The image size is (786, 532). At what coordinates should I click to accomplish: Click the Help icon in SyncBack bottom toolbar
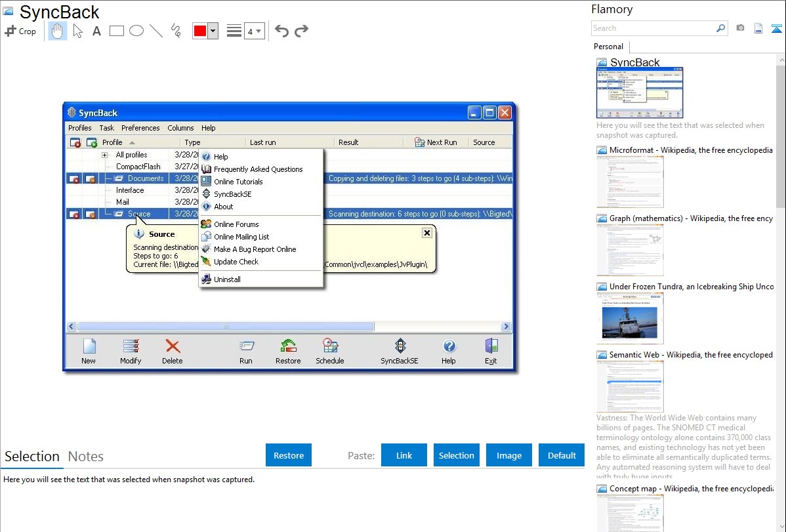tap(449, 346)
